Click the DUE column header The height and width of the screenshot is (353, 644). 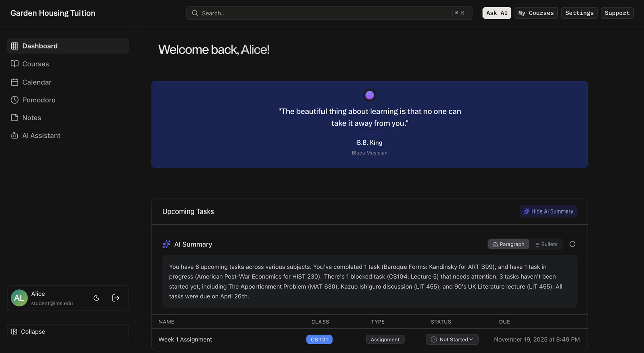tap(504, 322)
